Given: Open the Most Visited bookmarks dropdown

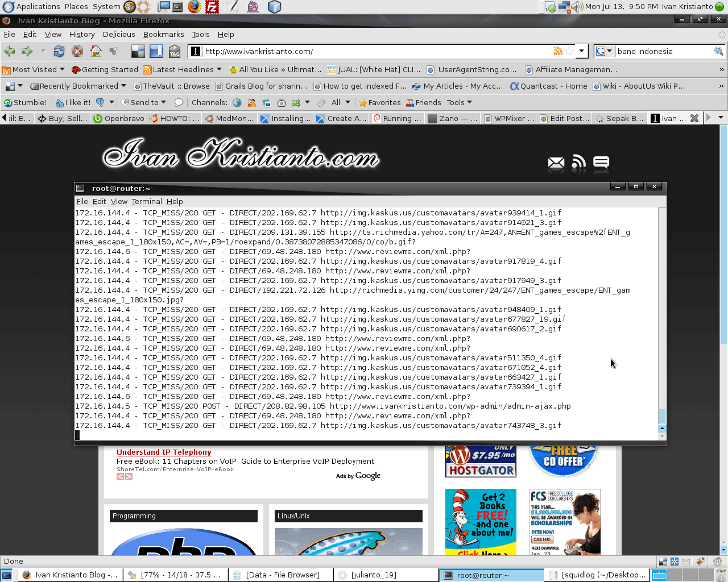Looking at the screenshot, I should pos(34,69).
